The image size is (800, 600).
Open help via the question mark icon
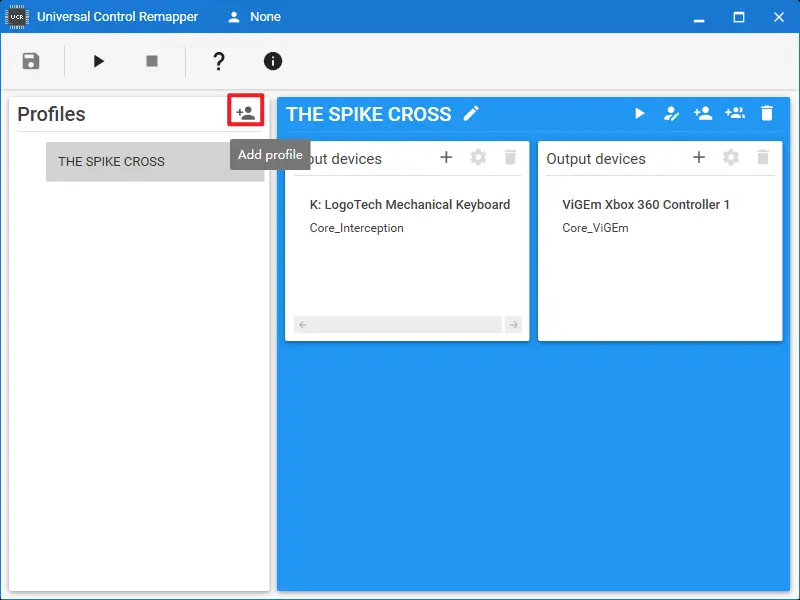219,61
